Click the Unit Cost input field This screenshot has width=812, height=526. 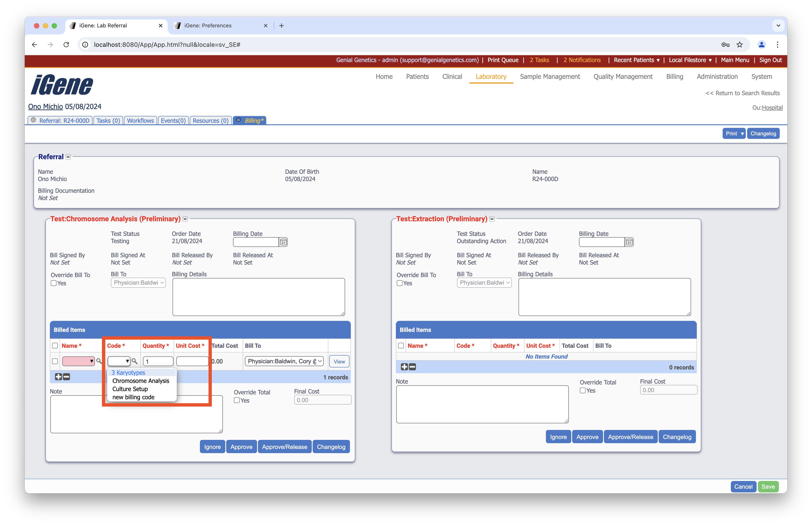(192, 361)
